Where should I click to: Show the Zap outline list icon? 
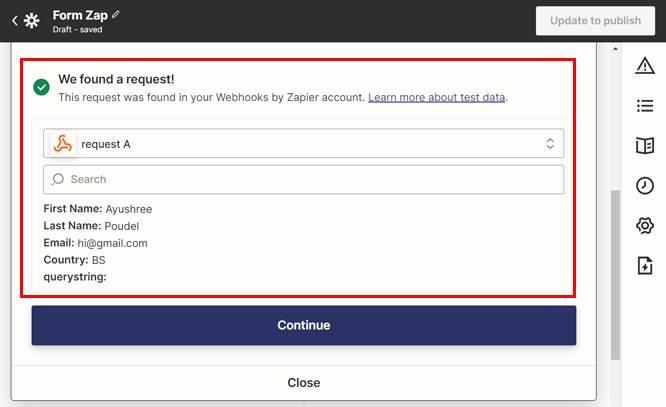(x=645, y=106)
